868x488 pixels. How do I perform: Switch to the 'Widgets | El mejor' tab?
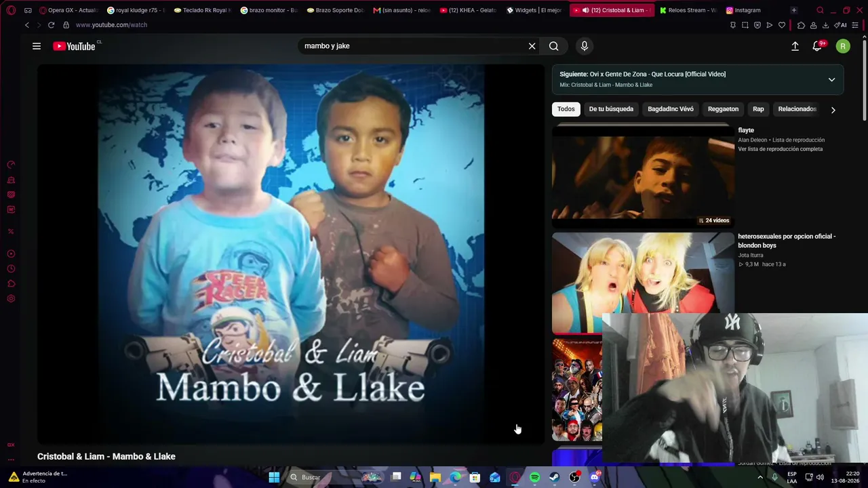(534, 10)
